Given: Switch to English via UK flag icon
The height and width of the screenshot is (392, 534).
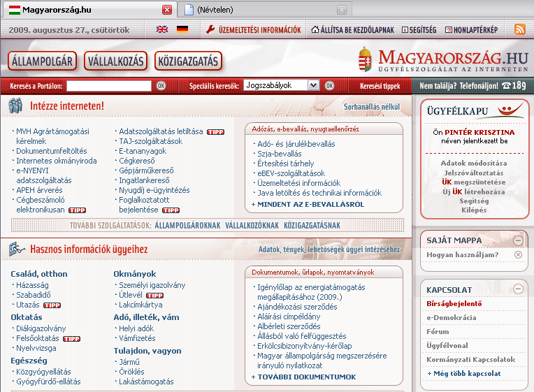Looking at the screenshot, I should point(162,29).
